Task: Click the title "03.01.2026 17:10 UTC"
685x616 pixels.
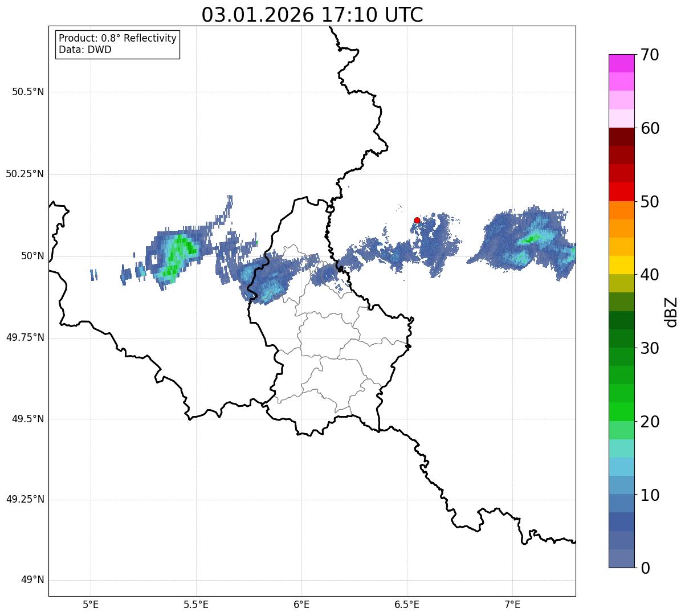Action: [312, 15]
